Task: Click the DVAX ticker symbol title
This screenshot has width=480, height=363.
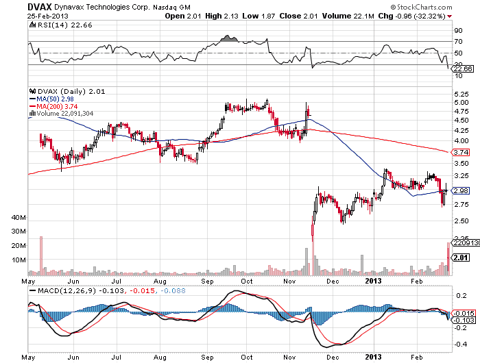Action: pos(39,7)
